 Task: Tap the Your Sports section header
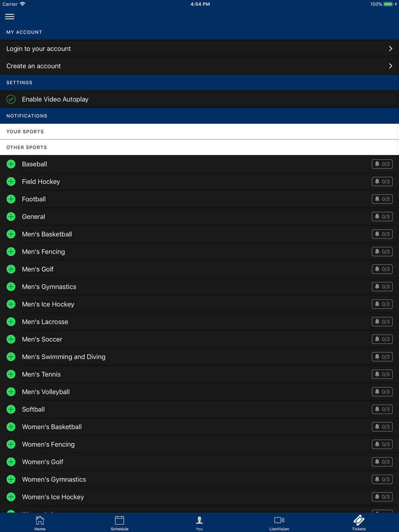(x=199, y=132)
